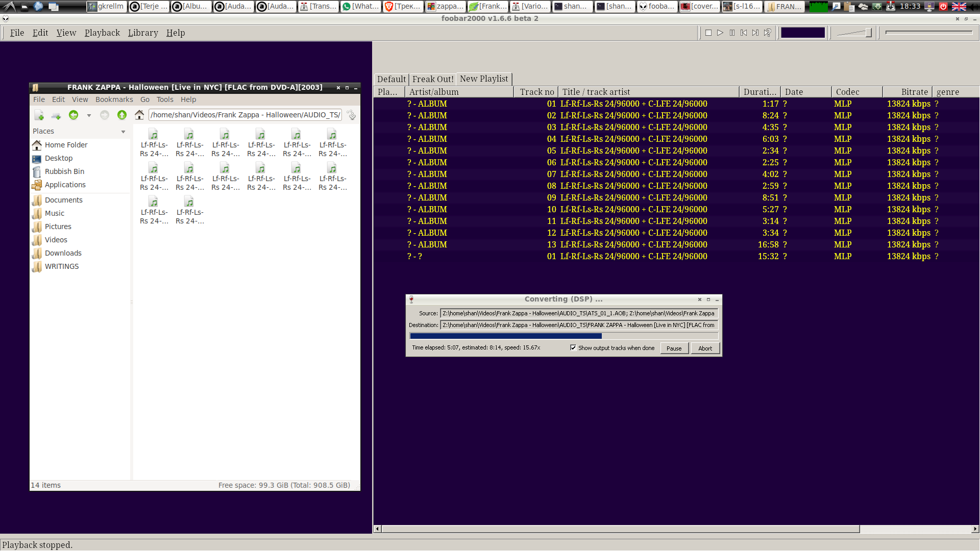This screenshot has width=980, height=551.
Task: Click the Source path field in converter
Action: click(579, 313)
